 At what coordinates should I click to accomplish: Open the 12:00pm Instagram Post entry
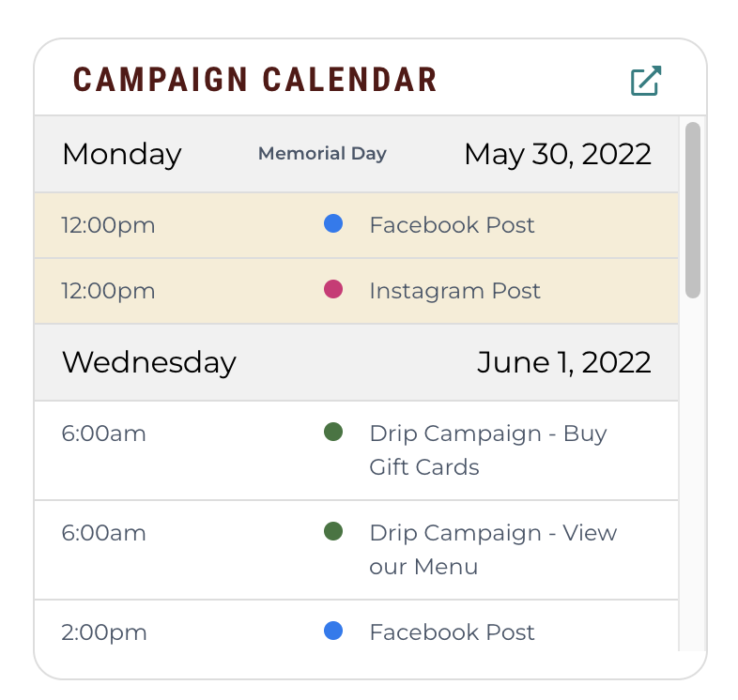point(356,291)
